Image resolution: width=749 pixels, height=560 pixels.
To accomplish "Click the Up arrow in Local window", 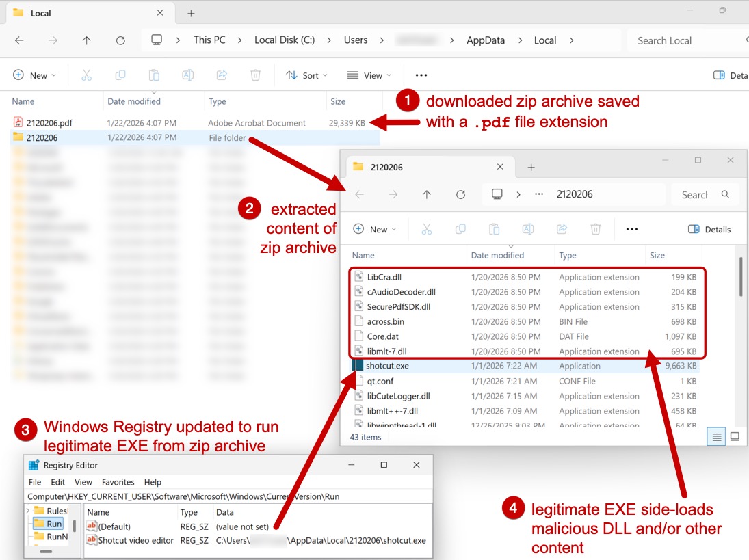I will pos(86,40).
